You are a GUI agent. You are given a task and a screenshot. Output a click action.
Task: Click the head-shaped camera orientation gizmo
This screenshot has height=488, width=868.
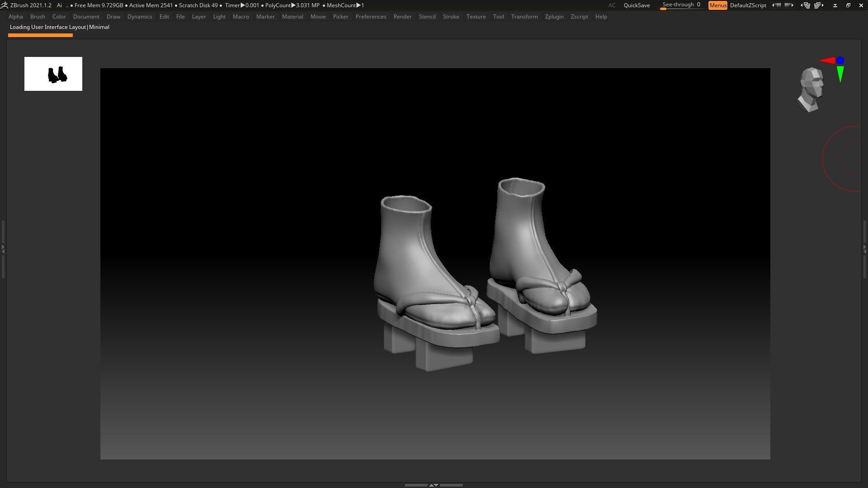tap(811, 89)
